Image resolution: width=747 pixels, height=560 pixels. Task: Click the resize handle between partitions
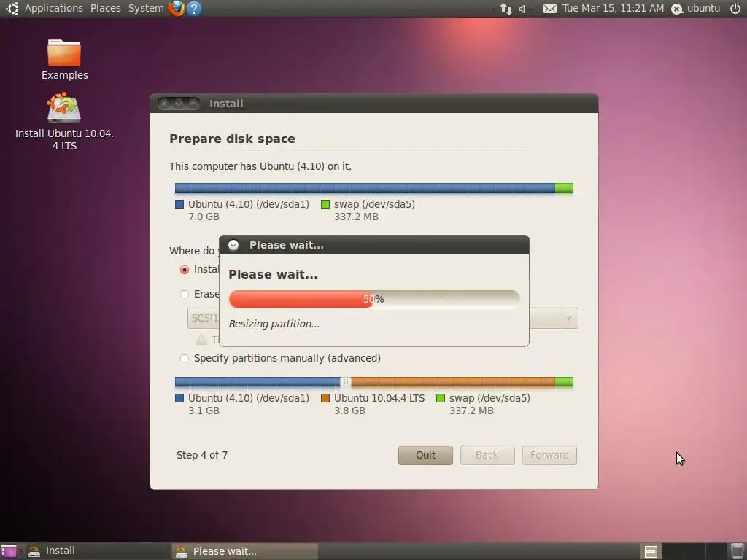point(346,382)
